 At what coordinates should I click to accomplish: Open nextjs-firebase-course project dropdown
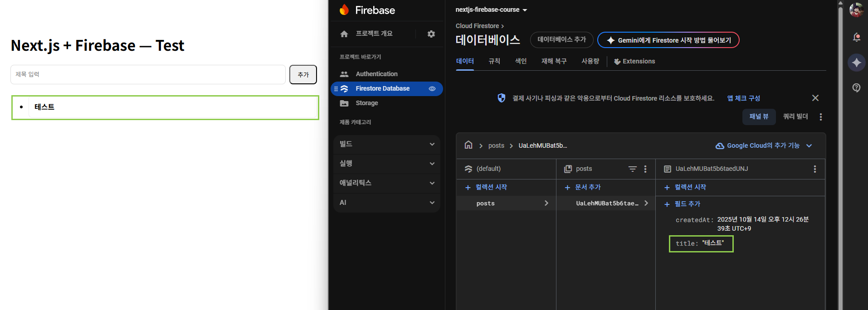pyautogui.click(x=491, y=10)
